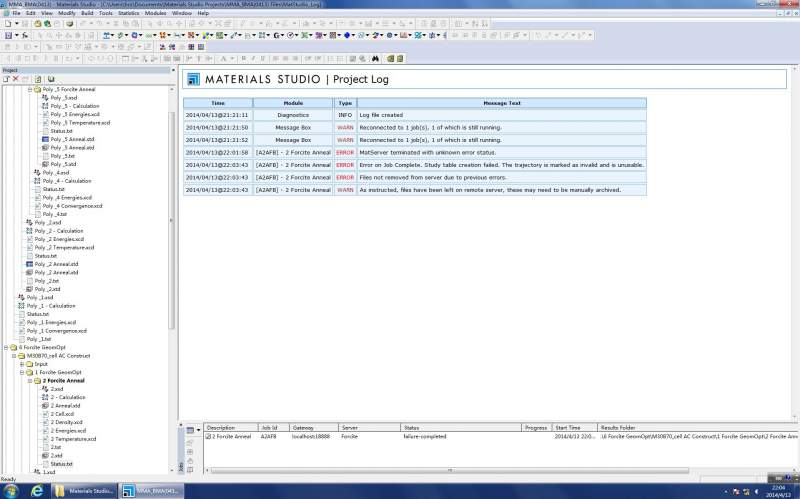Click the blue sphere module icon
This screenshot has height=499, width=800.
point(347,35)
